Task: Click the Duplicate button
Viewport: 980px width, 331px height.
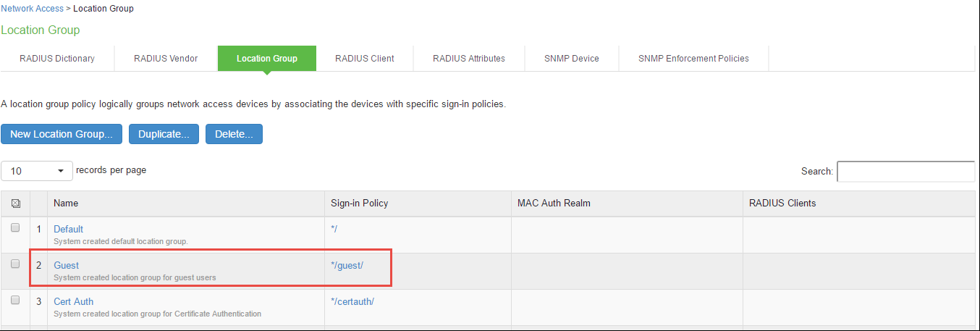Action: 164,134
